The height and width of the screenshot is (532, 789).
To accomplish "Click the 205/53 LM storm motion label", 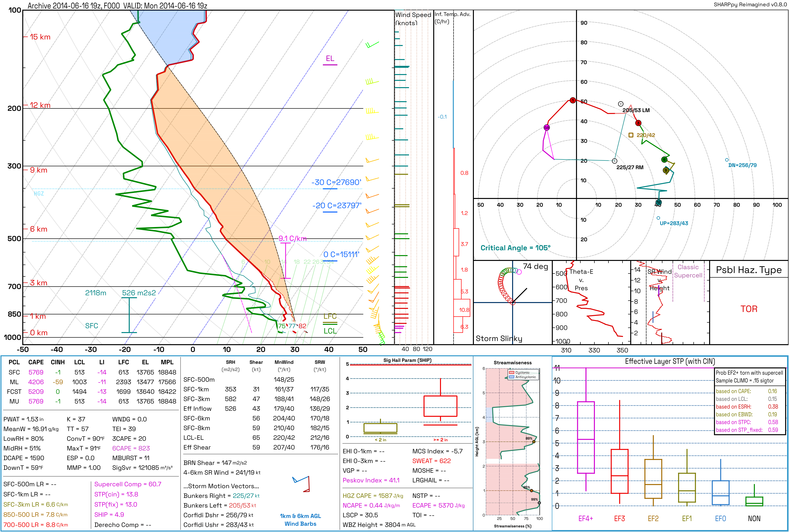I will 636,110.
